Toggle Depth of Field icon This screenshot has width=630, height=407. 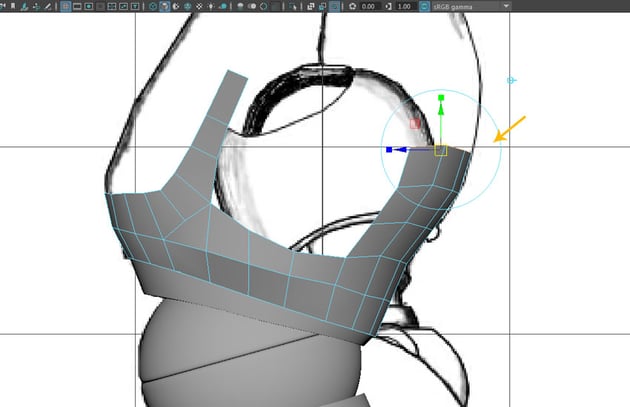[276, 6]
